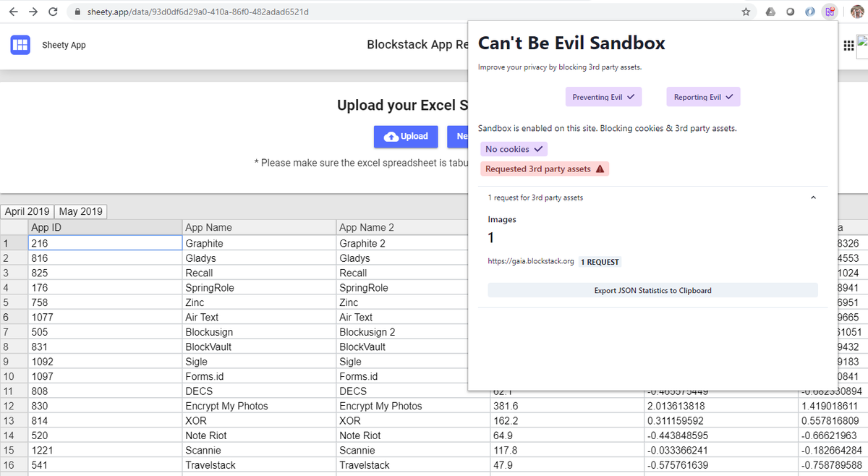Click the Encrypt My Photos cell in App Name
Screen dimensions: 868x476
pos(259,406)
